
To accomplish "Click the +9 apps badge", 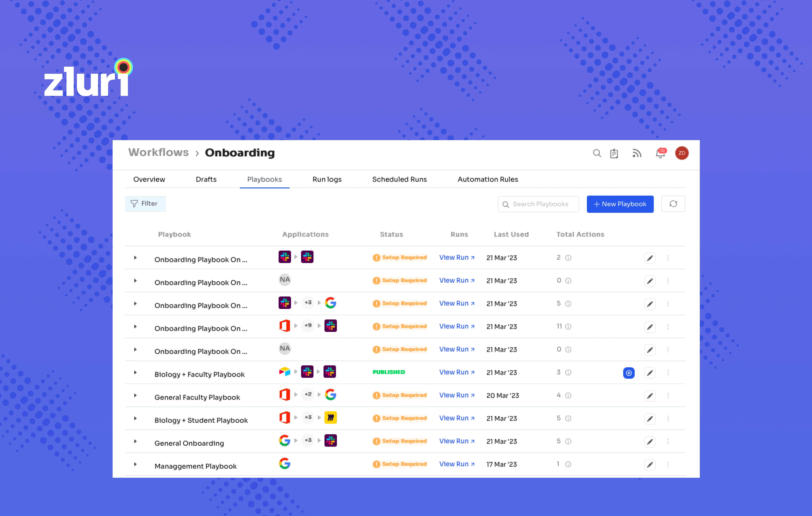I will click(x=308, y=326).
